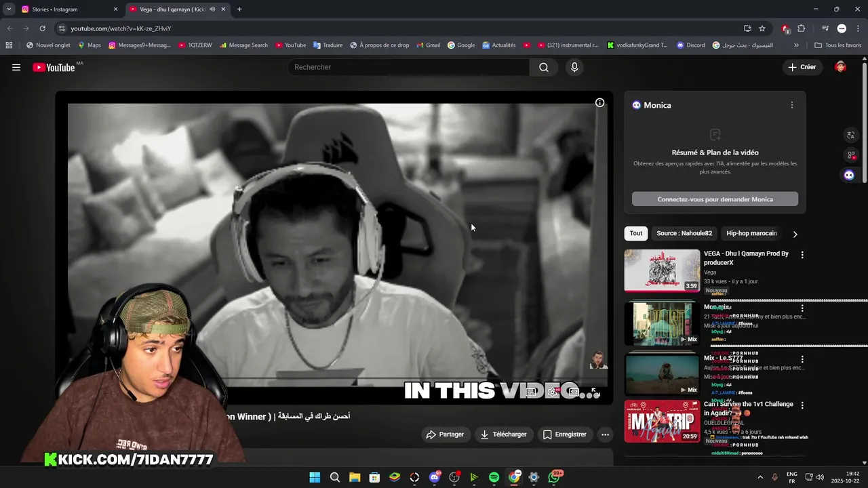Open the Settings gear on taskbar
This screenshot has height=488, width=868.
pos(534,477)
